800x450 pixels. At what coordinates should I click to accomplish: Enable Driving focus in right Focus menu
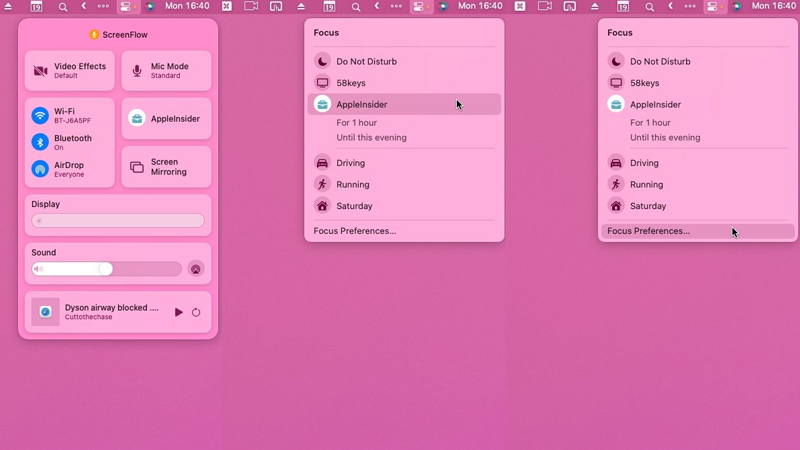pyautogui.click(x=697, y=163)
